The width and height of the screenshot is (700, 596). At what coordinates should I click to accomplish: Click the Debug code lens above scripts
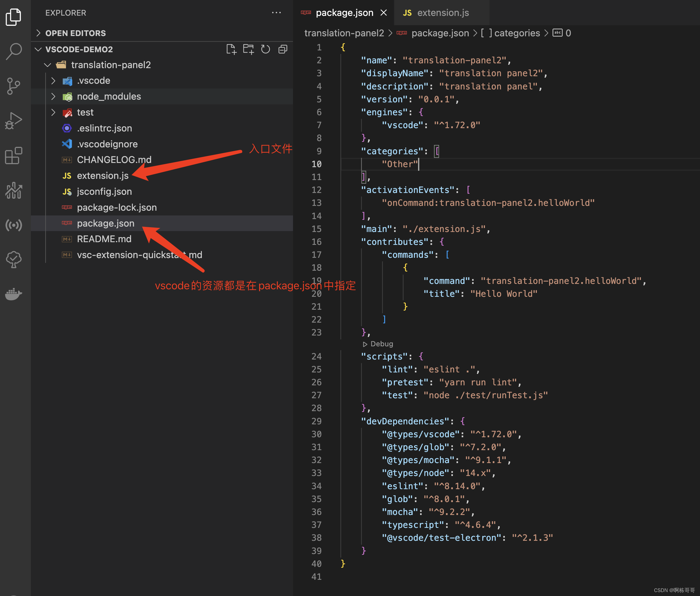[378, 344]
